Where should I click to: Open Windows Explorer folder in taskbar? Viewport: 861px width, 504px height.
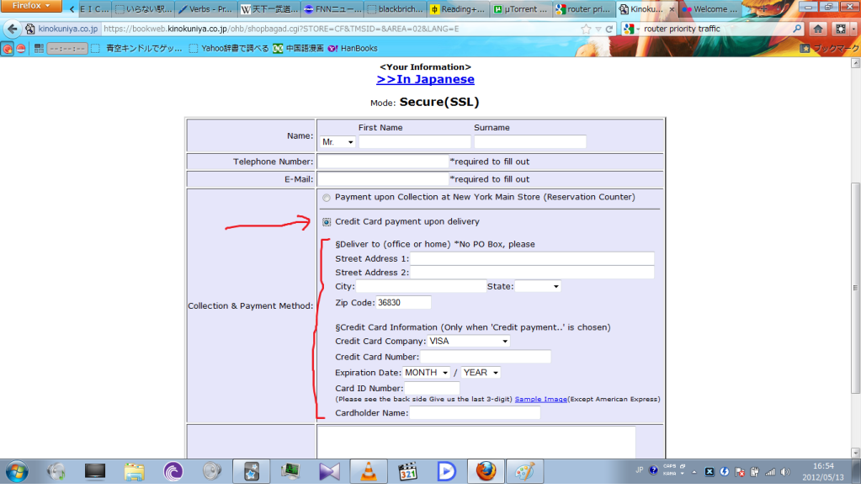(134, 472)
